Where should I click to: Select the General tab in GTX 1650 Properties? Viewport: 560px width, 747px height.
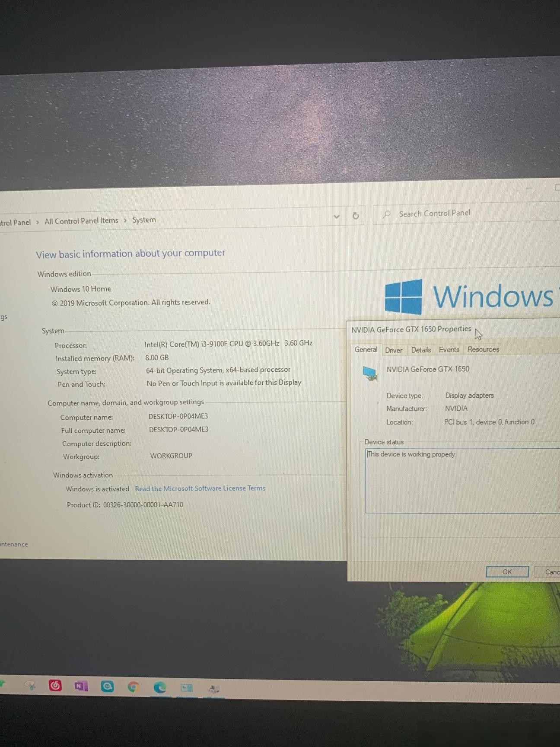366,349
